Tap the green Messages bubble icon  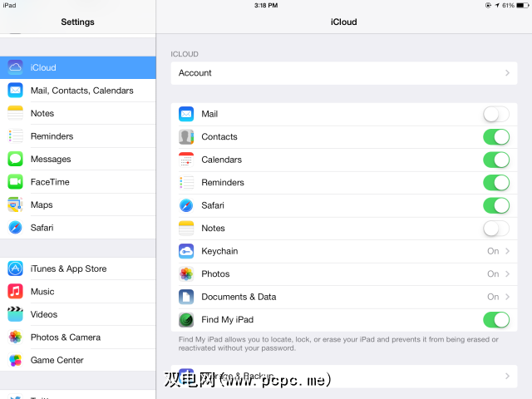pos(15,159)
